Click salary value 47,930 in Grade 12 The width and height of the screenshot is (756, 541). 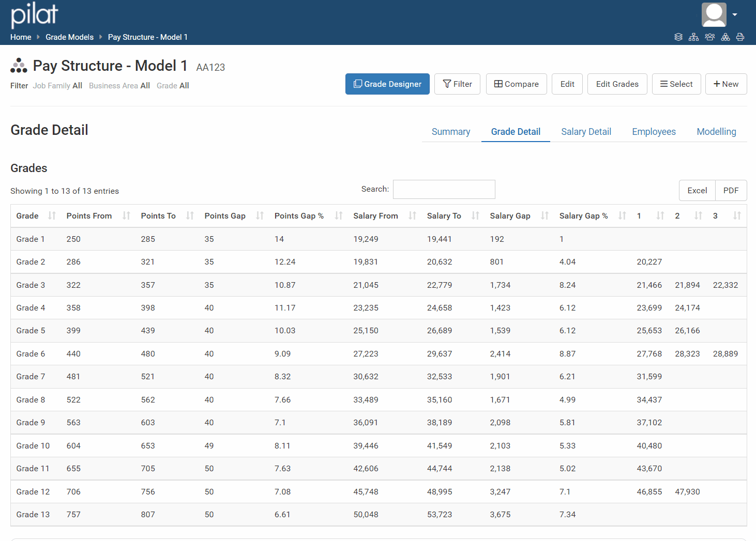[687, 492]
